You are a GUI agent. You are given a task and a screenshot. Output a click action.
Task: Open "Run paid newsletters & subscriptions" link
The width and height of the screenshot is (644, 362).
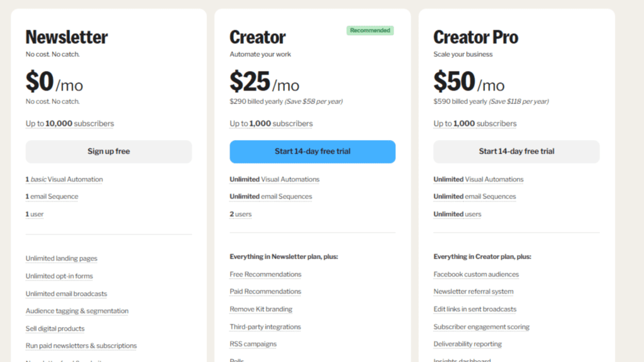click(x=81, y=346)
